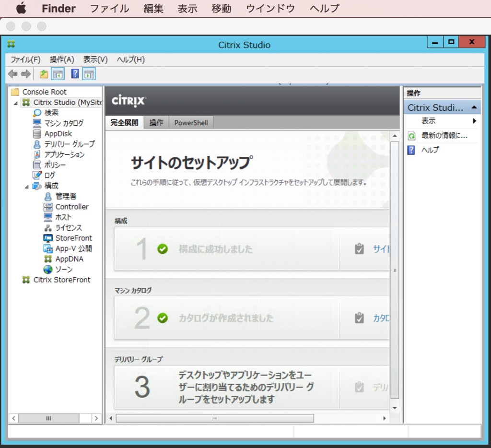Select the AppDNA node
Viewport: 491px width, 448px height.
click(x=70, y=259)
